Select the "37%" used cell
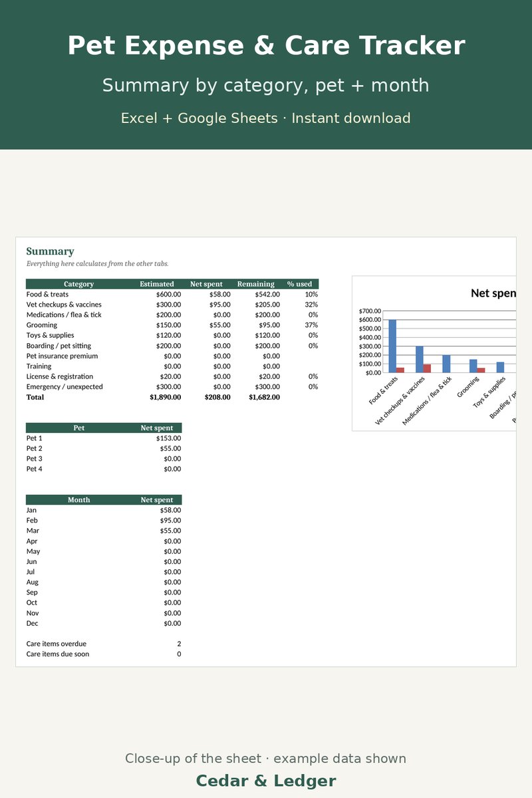Viewport: 532px width, 798px height. (x=311, y=325)
